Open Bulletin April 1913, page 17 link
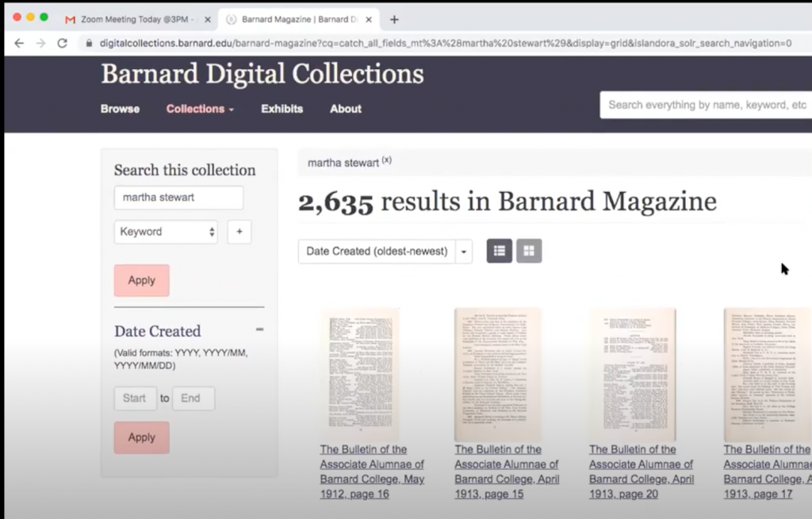 pos(768,472)
